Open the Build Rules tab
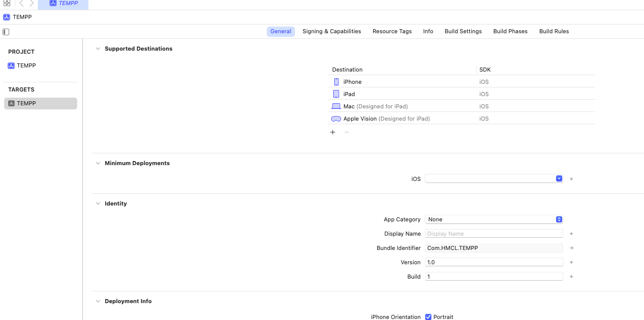The image size is (644, 320). coord(554,31)
